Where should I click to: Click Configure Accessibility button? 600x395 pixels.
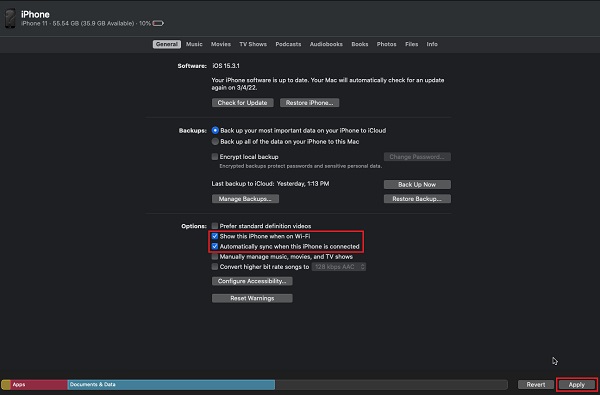pyautogui.click(x=252, y=281)
